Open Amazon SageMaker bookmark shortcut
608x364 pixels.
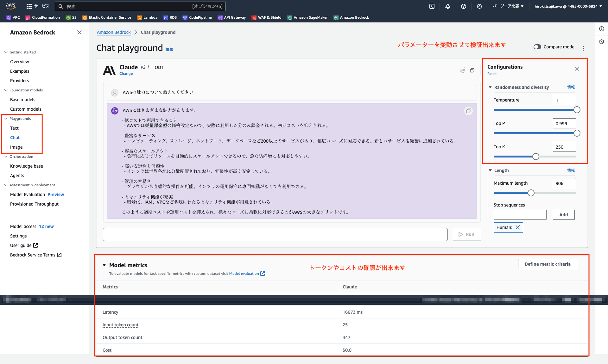(x=307, y=17)
